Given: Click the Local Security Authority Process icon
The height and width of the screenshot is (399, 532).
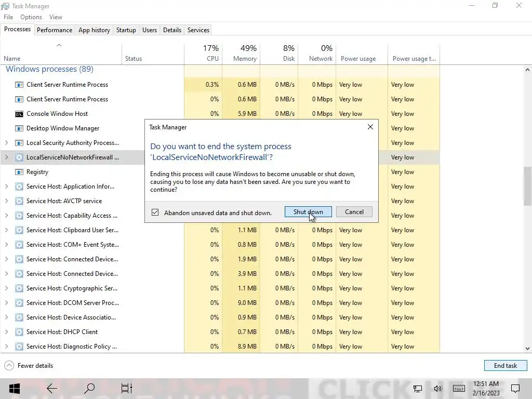Looking at the screenshot, I should click(x=19, y=143).
